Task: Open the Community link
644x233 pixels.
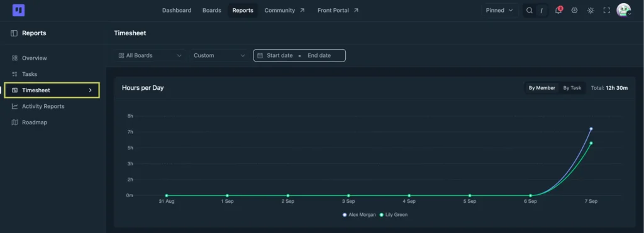Action: (x=285, y=10)
